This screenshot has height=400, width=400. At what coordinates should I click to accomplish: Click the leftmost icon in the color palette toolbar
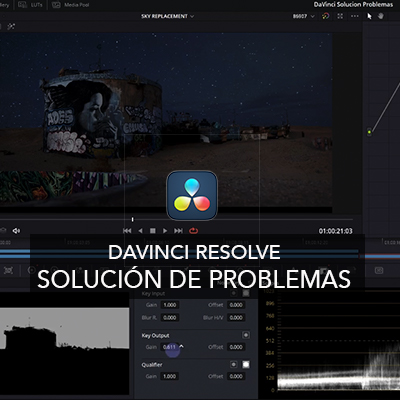[x=8, y=270]
